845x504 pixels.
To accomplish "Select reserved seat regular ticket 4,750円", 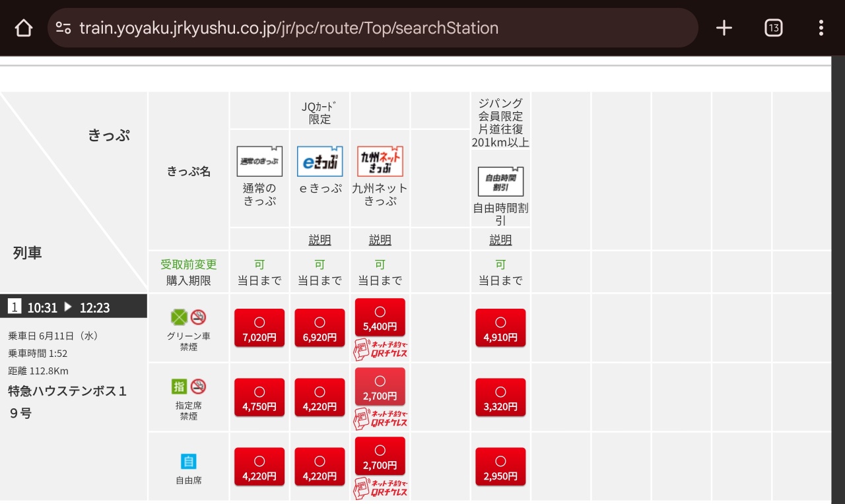I will pos(259,397).
